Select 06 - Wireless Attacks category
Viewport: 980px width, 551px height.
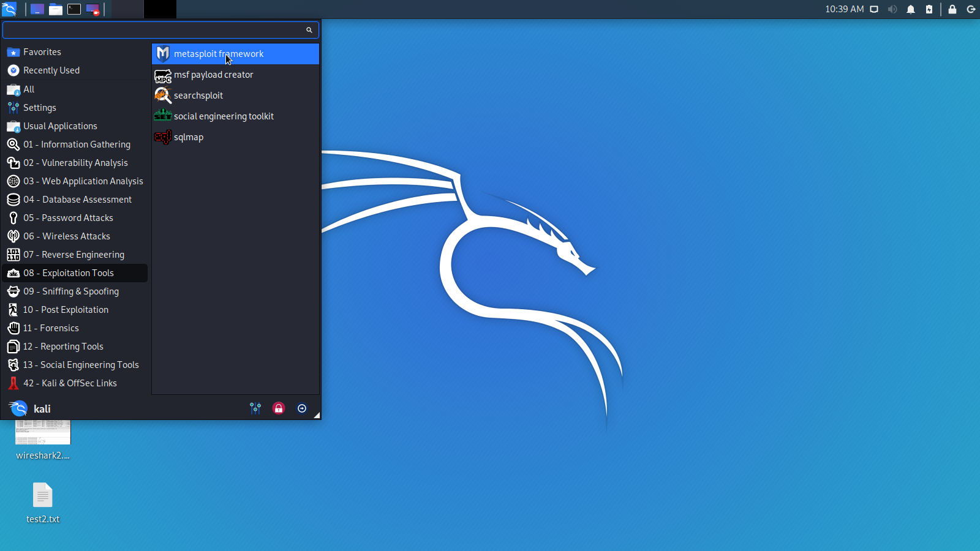coord(75,236)
